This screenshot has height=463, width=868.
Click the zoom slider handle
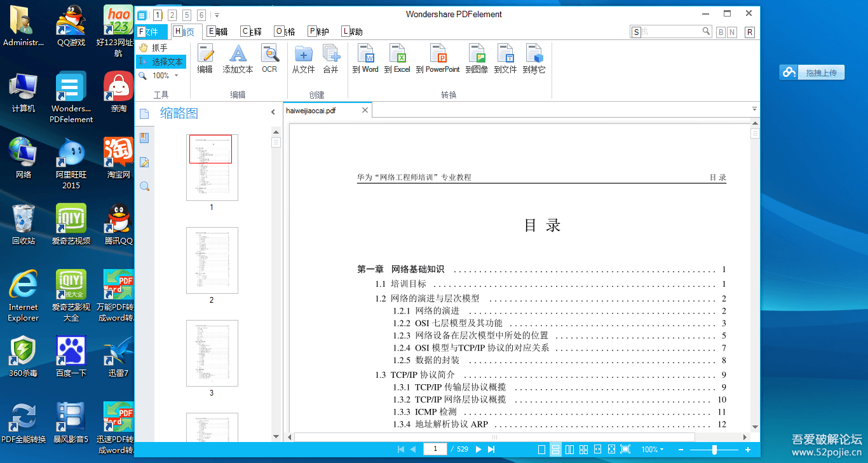[715, 450]
